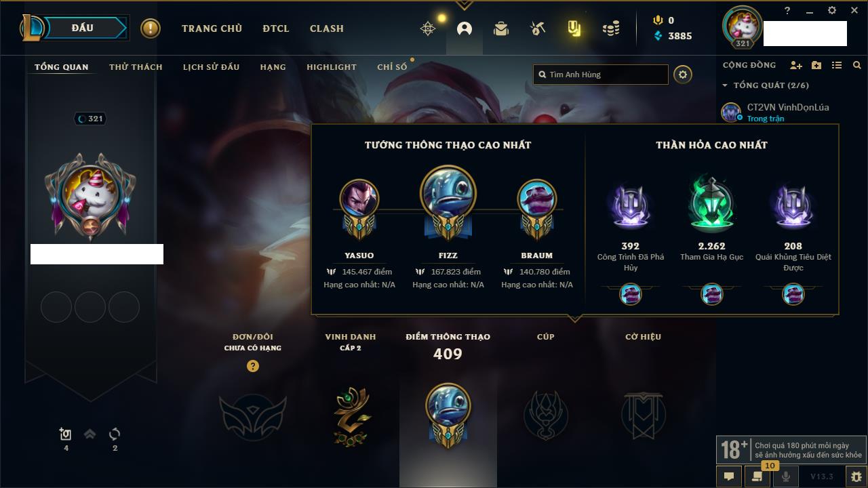Click the Tìm Anh Hùng search field
868x488 pixels.
601,75
